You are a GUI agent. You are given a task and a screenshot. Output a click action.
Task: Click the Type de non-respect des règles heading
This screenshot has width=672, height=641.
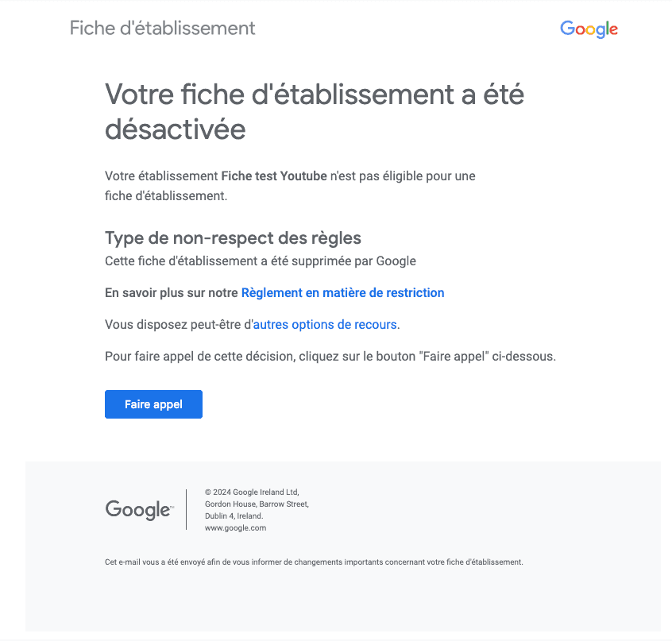(x=233, y=238)
